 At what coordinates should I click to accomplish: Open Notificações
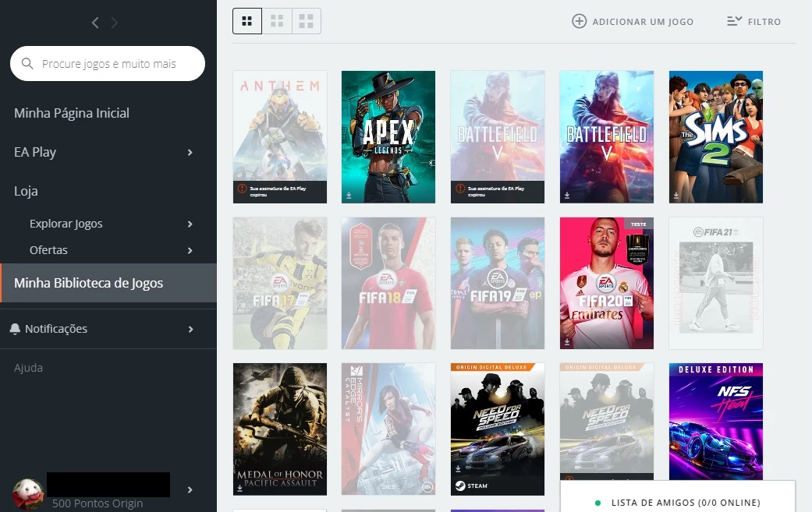click(56, 329)
